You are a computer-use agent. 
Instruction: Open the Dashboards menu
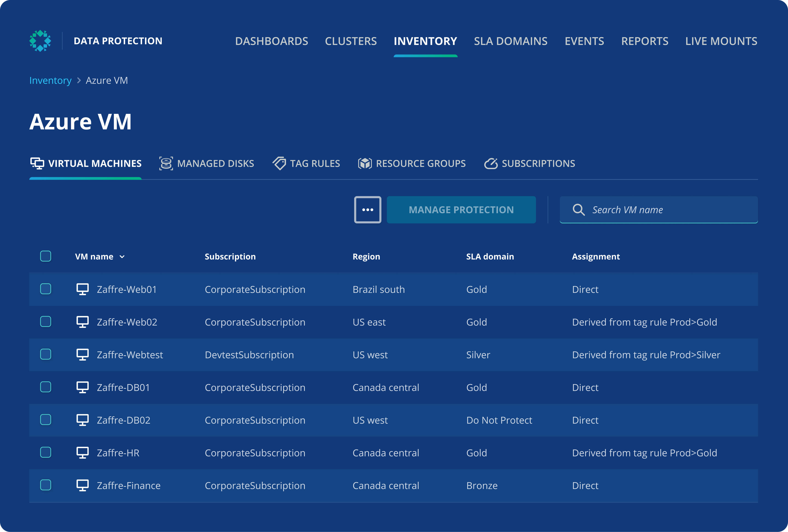click(x=272, y=41)
